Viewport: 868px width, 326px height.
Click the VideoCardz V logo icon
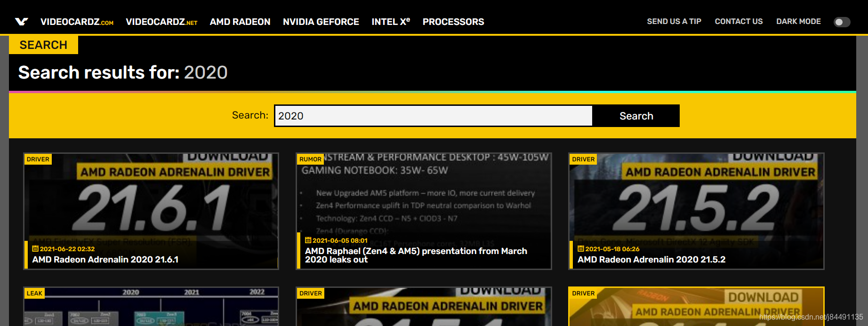click(x=21, y=22)
